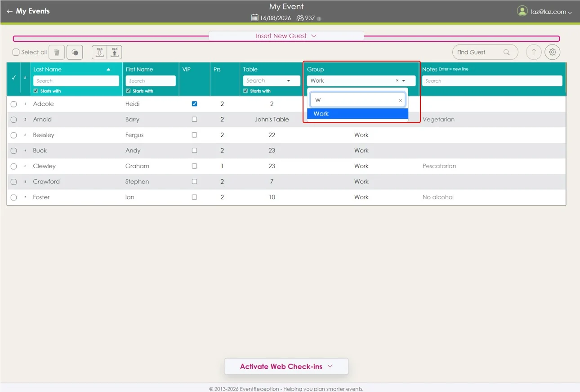
Task: Select Work option in Group list
Action: [x=357, y=114]
